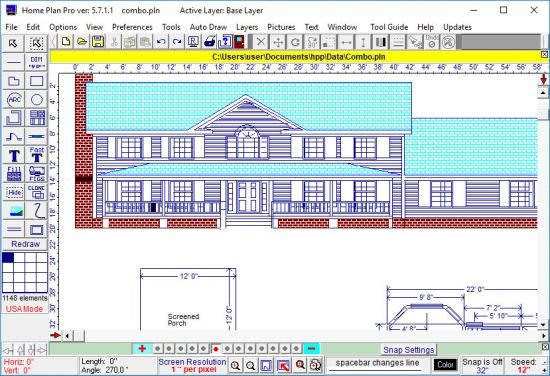Open Snap Settings
This screenshot has height=376, width=550.
click(409, 350)
